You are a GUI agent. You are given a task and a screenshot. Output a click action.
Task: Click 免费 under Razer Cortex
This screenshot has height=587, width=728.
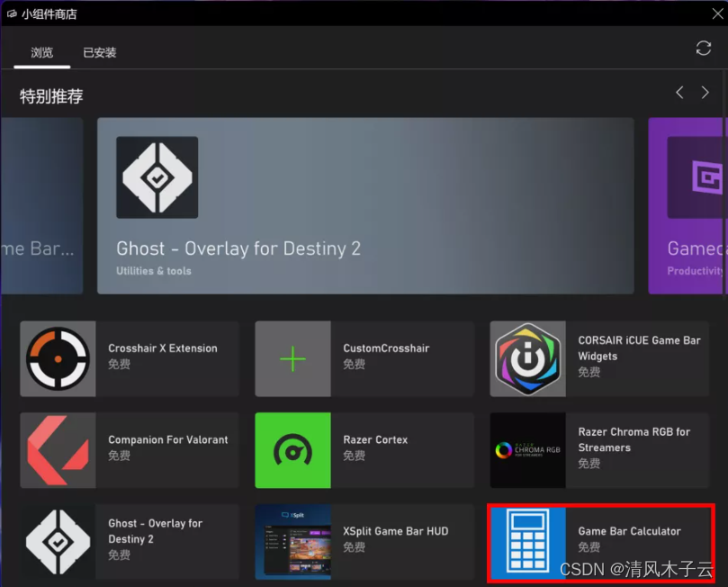click(354, 456)
